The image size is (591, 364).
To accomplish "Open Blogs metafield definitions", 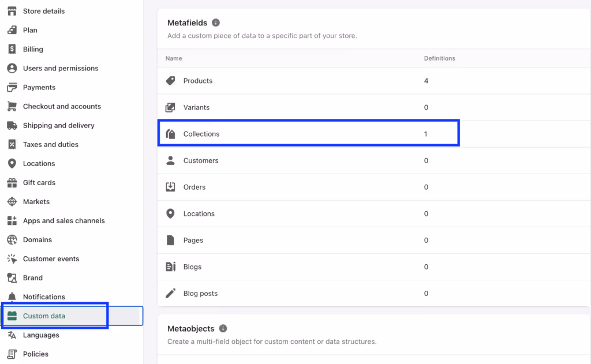I will [374, 267].
